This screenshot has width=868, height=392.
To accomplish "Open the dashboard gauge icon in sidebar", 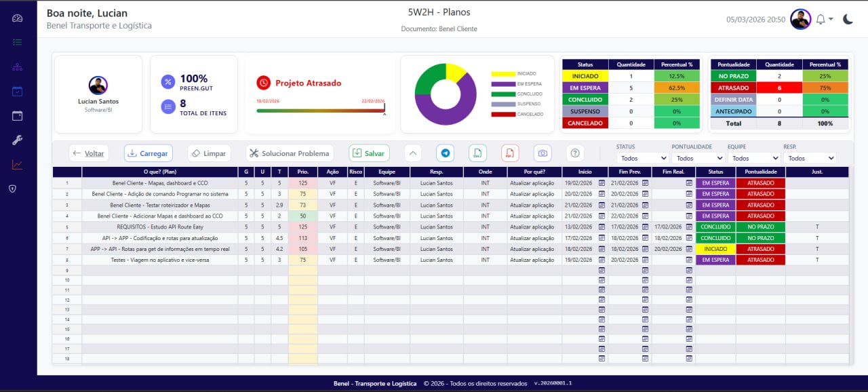I will (18, 18).
